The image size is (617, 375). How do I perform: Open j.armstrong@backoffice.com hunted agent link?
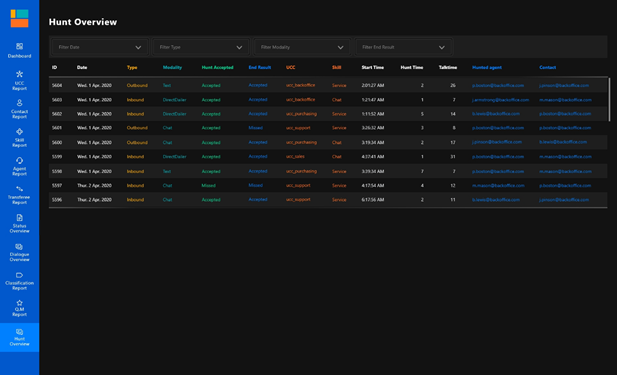coord(500,100)
